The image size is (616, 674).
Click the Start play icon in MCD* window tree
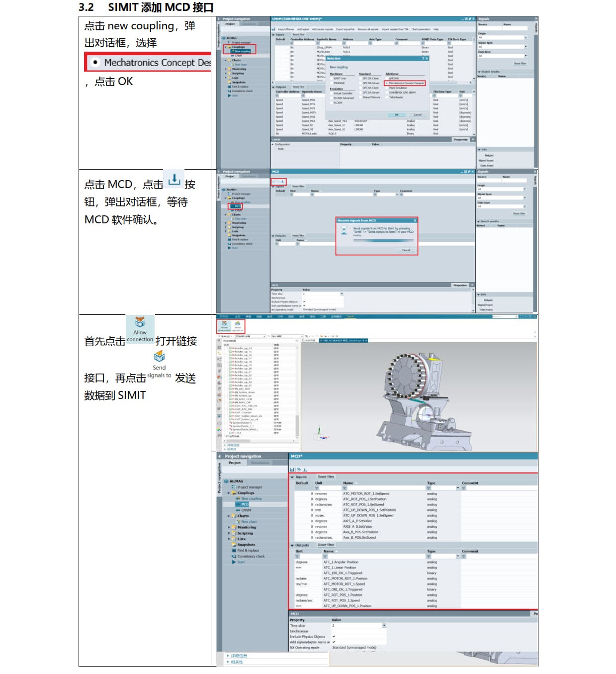coord(234,562)
